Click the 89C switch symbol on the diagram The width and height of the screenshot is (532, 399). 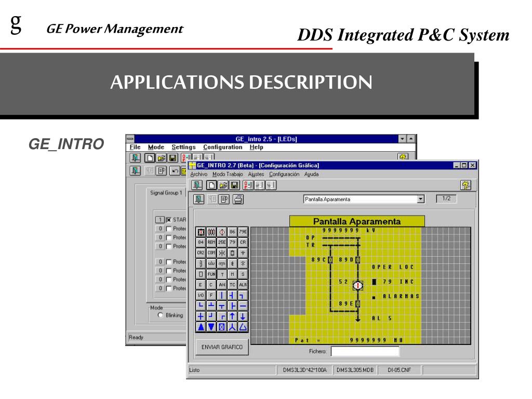pos(330,260)
